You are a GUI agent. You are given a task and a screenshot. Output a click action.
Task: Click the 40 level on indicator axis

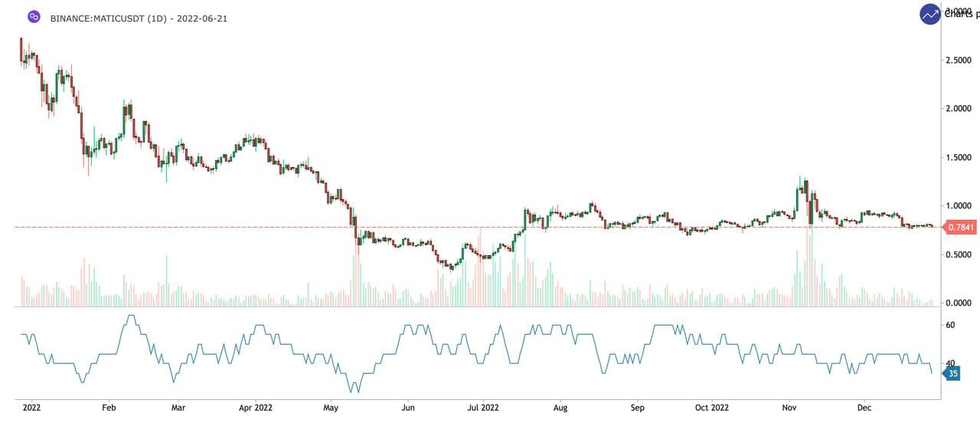pos(950,363)
